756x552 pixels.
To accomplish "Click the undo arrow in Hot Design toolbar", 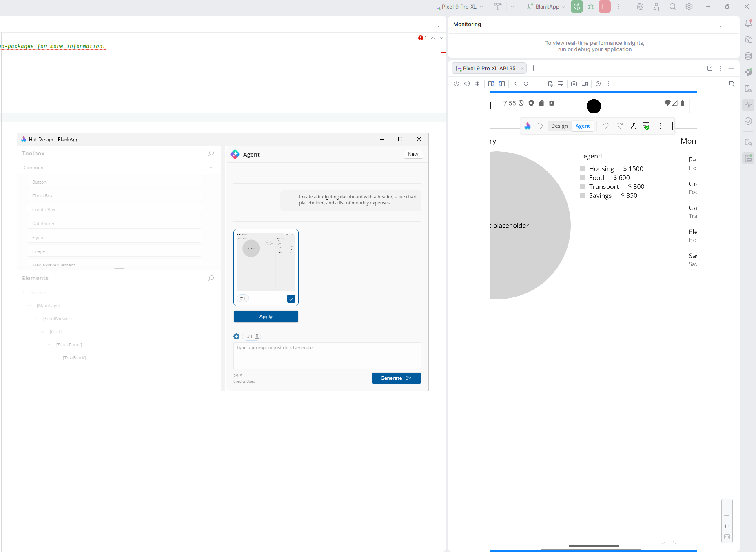I will tap(605, 126).
